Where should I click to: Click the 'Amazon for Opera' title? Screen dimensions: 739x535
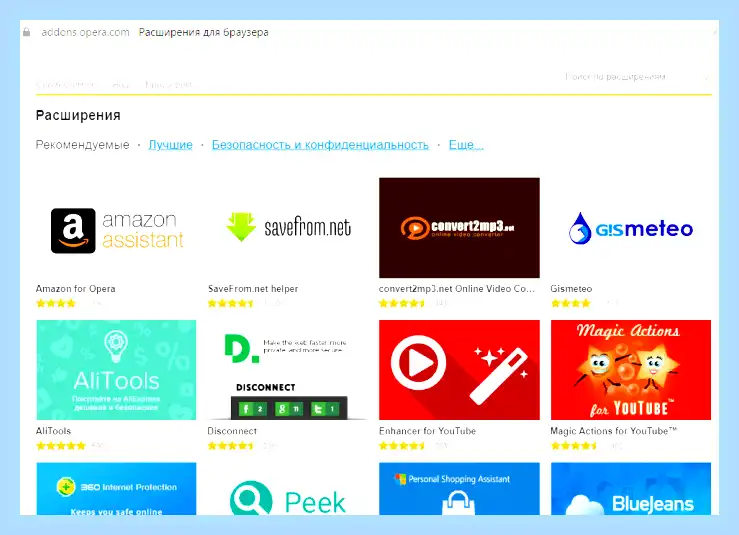pos(75,288)
